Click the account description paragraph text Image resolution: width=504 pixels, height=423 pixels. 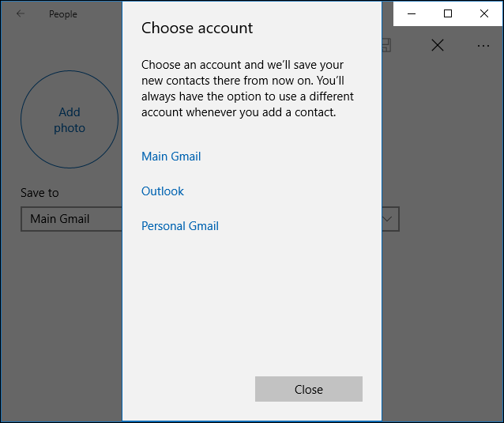click(247, 89)
